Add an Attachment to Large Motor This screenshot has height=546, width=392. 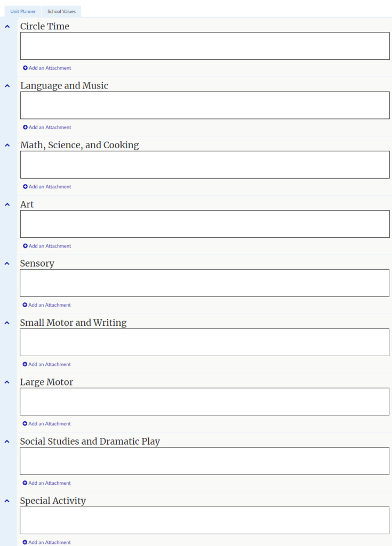pos(50,424)
